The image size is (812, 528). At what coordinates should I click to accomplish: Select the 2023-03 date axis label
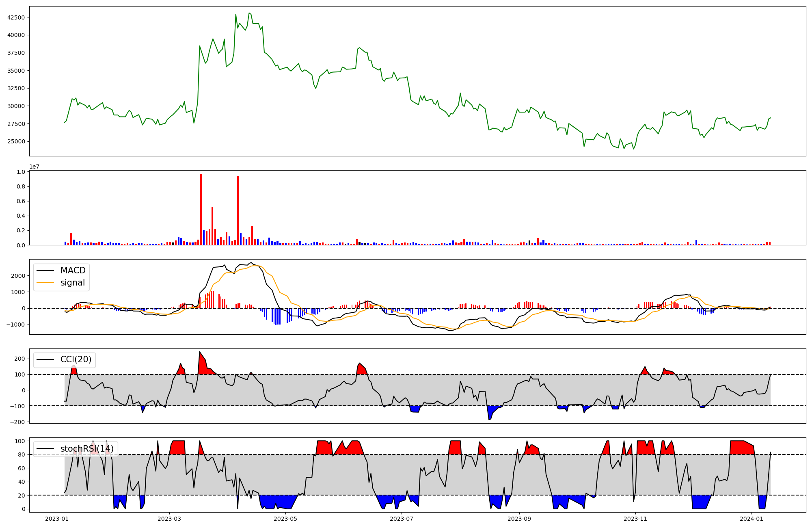click(169, 519)
